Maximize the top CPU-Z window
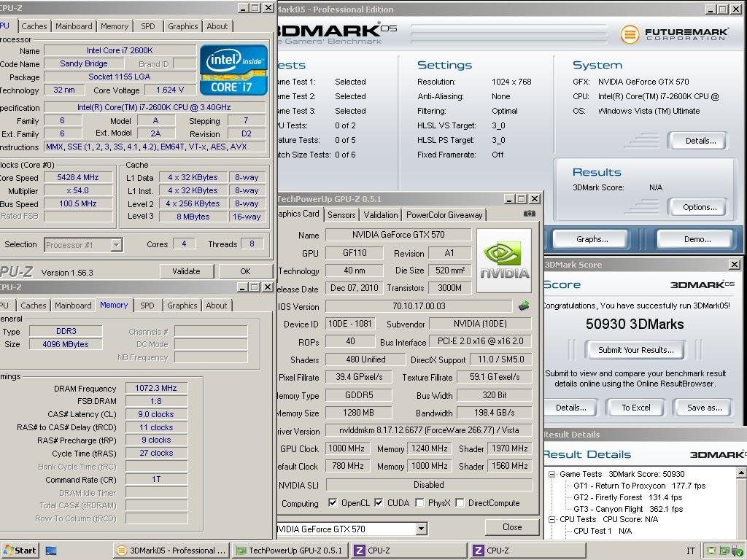This screenshot has height=560, width=747. coord(255,8)
